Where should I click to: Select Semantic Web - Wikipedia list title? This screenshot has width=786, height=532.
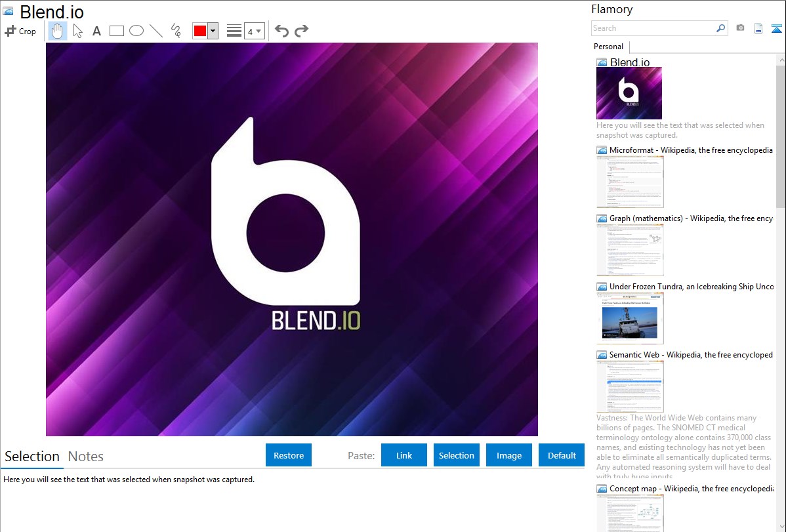coord(691,354)
